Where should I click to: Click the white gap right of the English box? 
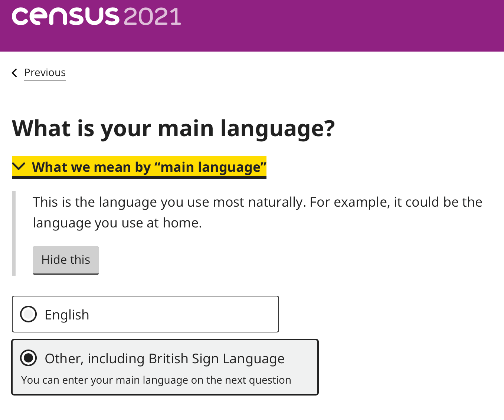tap(371, 314)
